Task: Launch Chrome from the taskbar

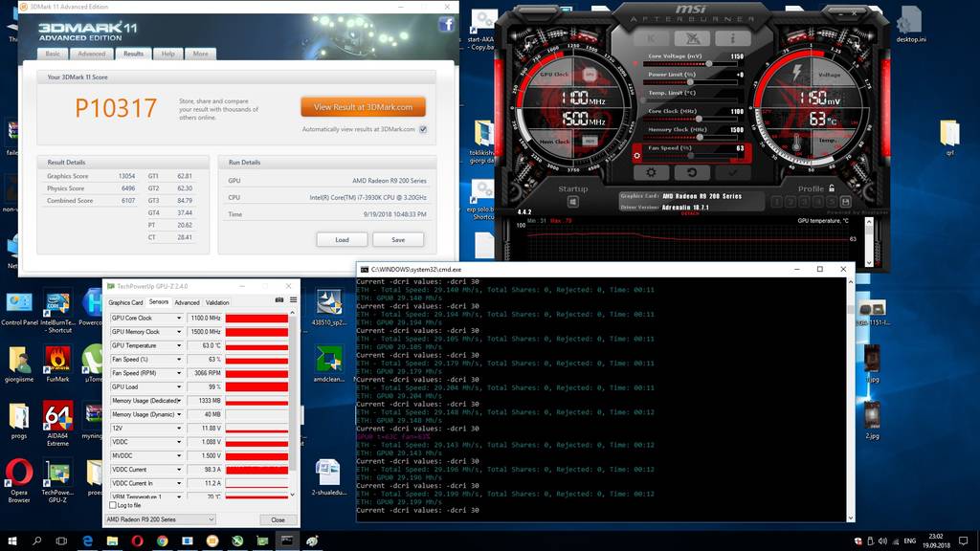Action: (x=163, y=540)
